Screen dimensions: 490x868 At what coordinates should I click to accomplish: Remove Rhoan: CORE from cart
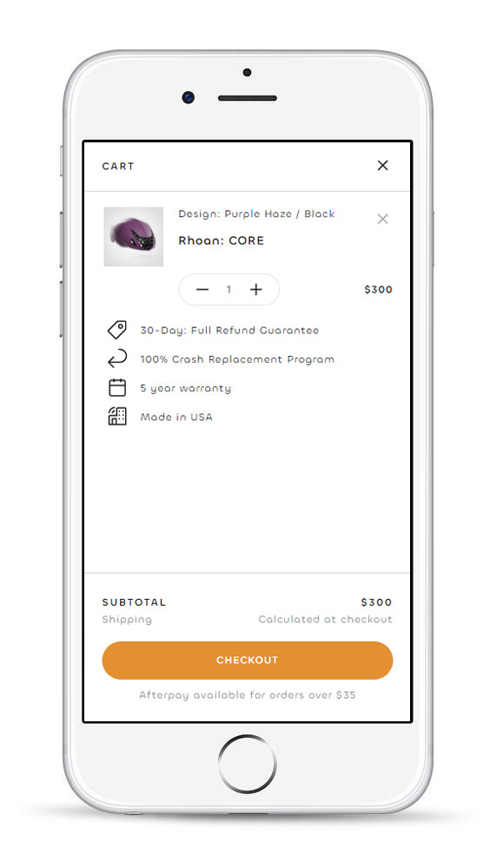click(x=382, y=220)
